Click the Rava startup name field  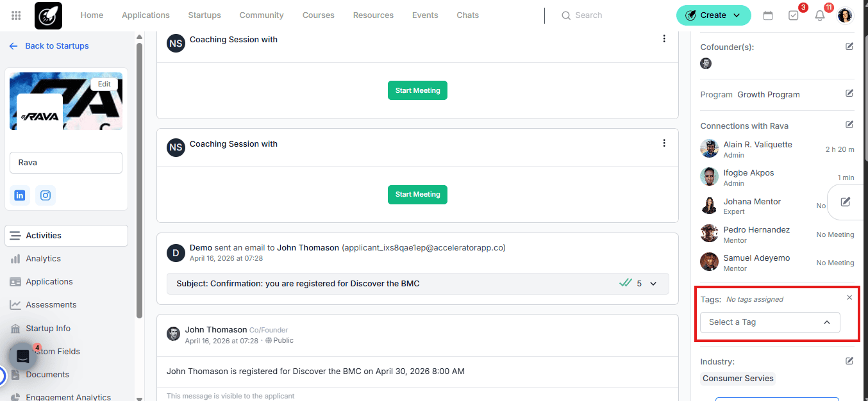point(66,163)
